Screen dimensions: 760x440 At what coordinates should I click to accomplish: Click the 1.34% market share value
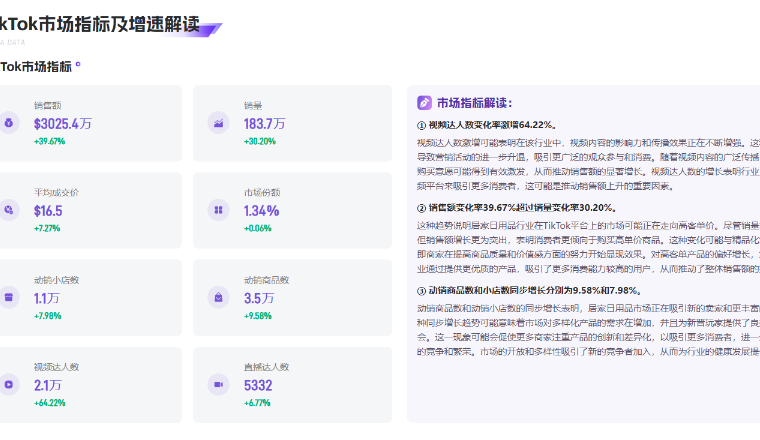click(x=261, y=211)
